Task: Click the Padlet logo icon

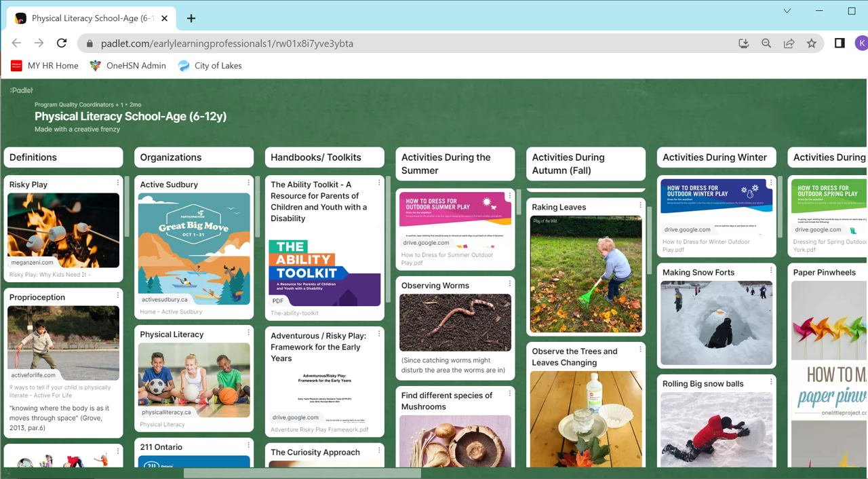Action: pyautogui.click(x=21, y=90)
